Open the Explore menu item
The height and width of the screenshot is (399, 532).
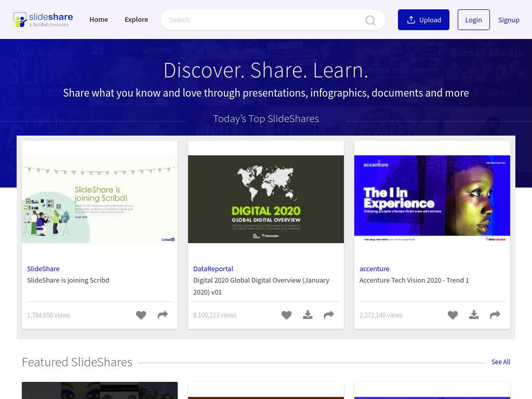coord(137,20)
